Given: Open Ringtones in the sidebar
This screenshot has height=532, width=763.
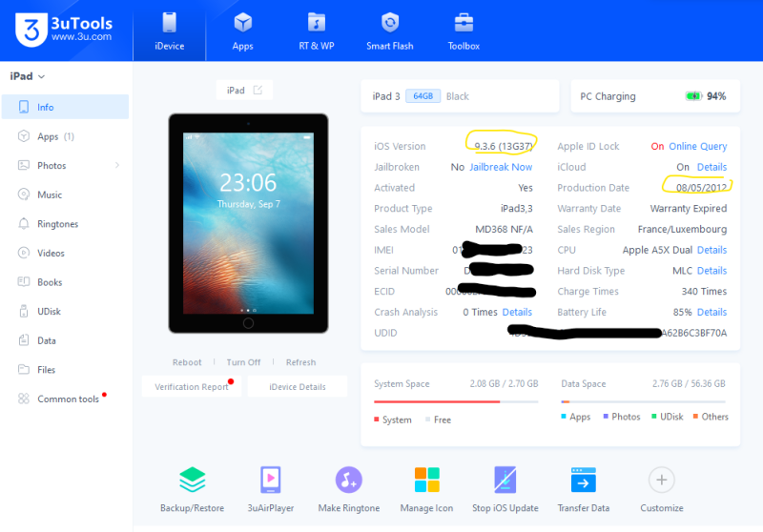Looking at the screenshot, I should tap(65, 224).
